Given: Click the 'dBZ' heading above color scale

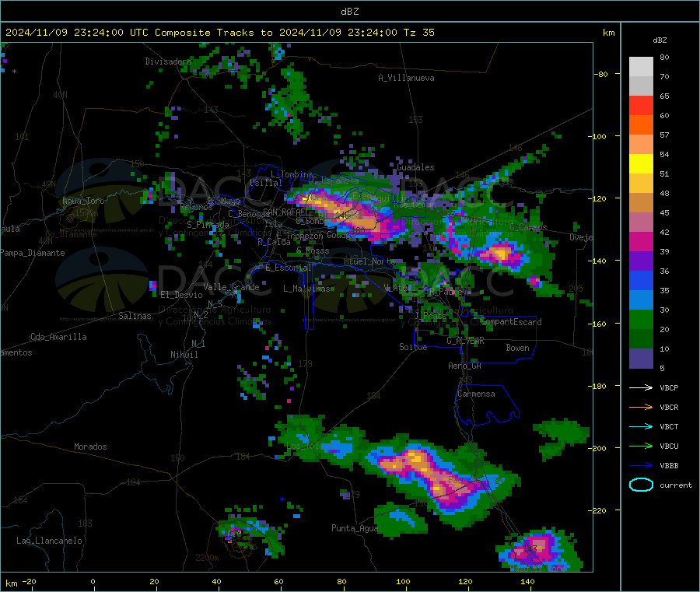Looking at the screenshot, I should coord(660,40).
